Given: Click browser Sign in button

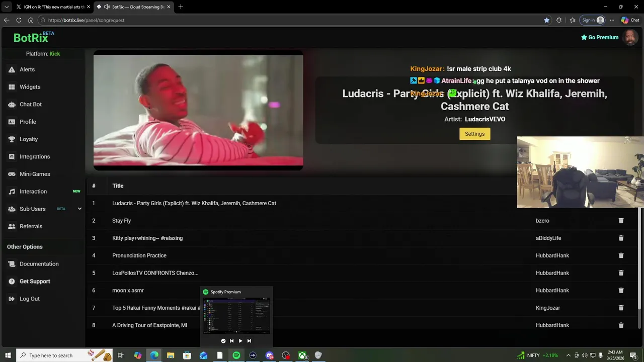Looking at the screenshot, I should [593, 20].
